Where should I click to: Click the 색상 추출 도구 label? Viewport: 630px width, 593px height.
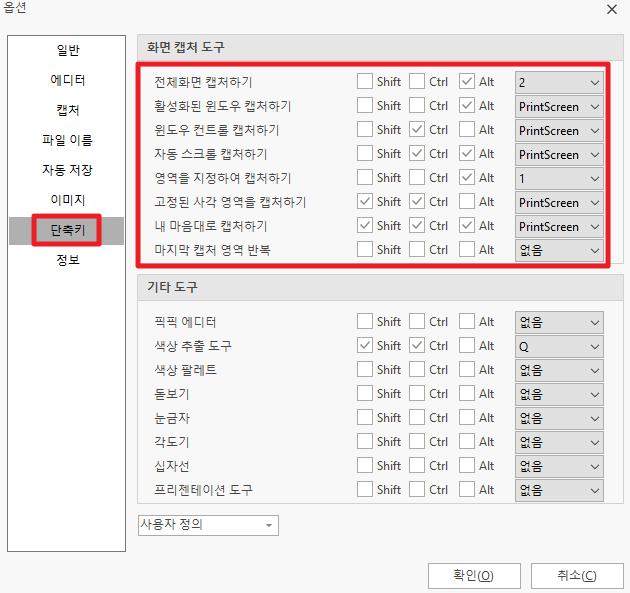coord(193,346)
